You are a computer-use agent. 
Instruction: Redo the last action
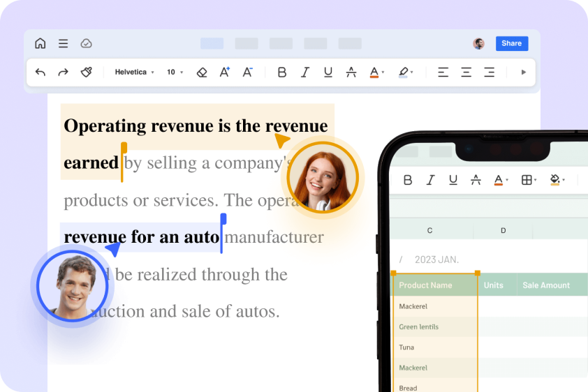point(63,73)
